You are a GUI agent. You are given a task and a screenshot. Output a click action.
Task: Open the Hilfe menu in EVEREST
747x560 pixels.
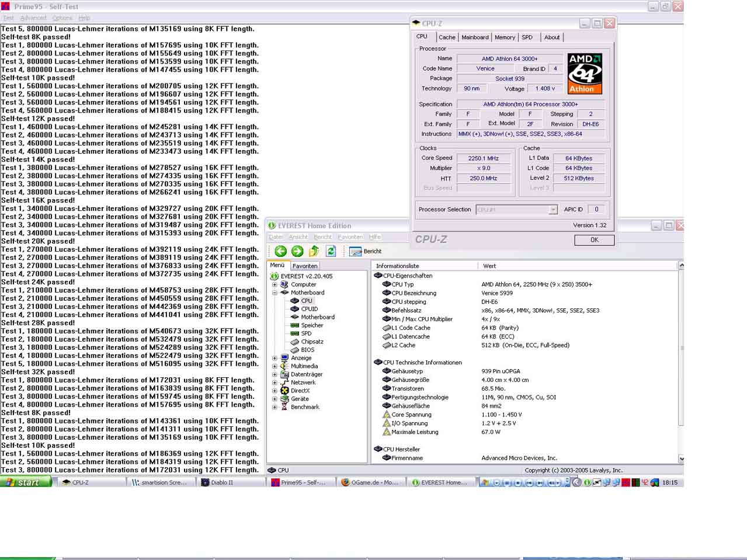pos(375,237)
